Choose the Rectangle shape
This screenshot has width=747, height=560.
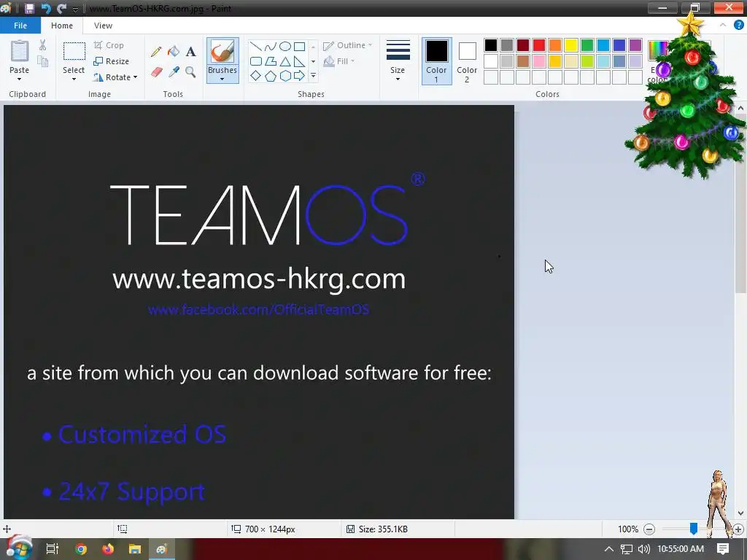(299, 46)
